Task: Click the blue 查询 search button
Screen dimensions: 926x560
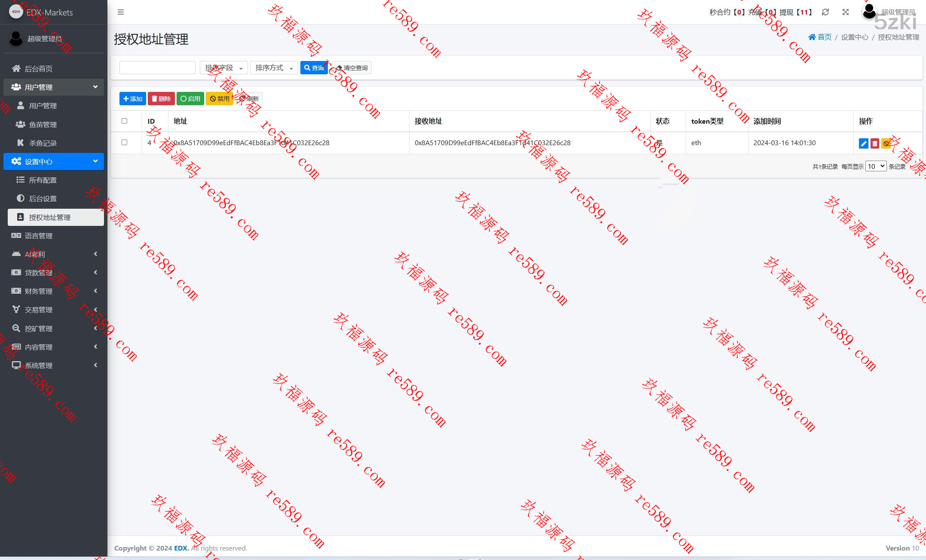Action: 314,68
